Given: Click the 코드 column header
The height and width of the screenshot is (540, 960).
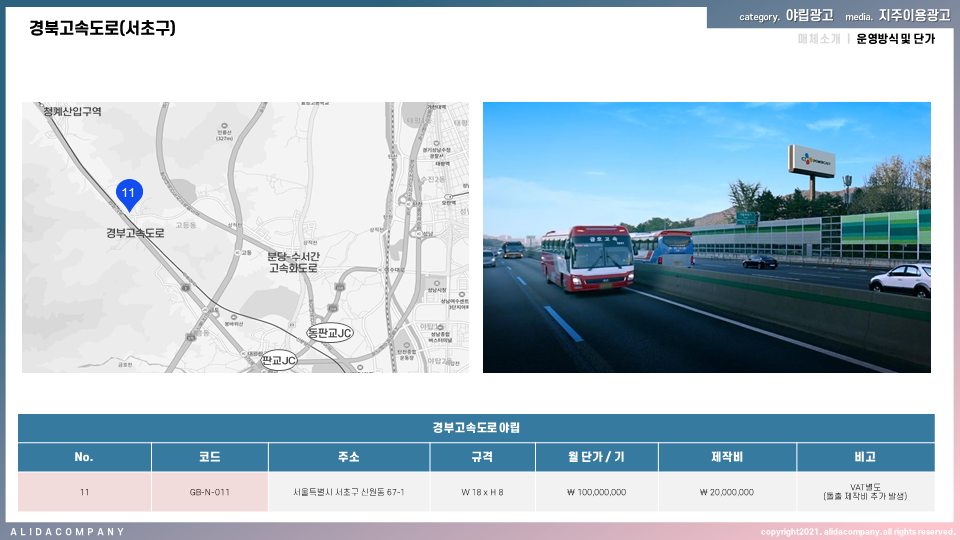Looking at the screenshot, I should [x=210, y=457].
